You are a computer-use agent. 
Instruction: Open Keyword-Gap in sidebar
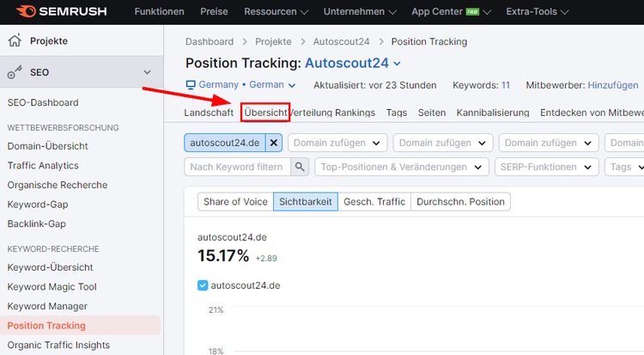[x=38, y=205]
